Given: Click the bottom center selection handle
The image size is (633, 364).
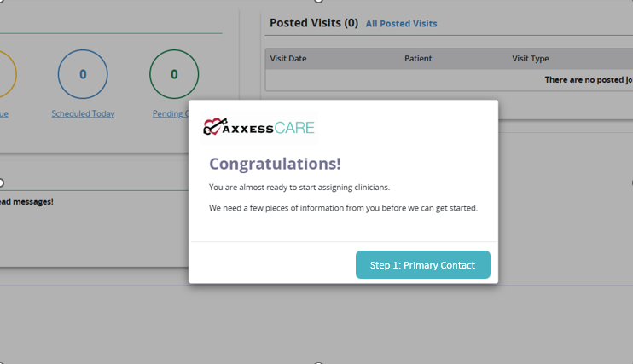Looking at the screenshot, I should [318, 363].
